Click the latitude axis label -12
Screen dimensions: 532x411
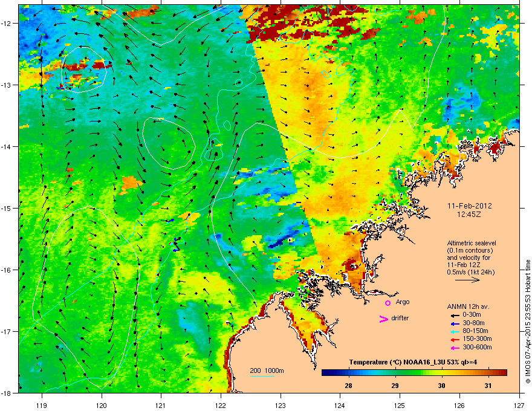click(7, 24)
